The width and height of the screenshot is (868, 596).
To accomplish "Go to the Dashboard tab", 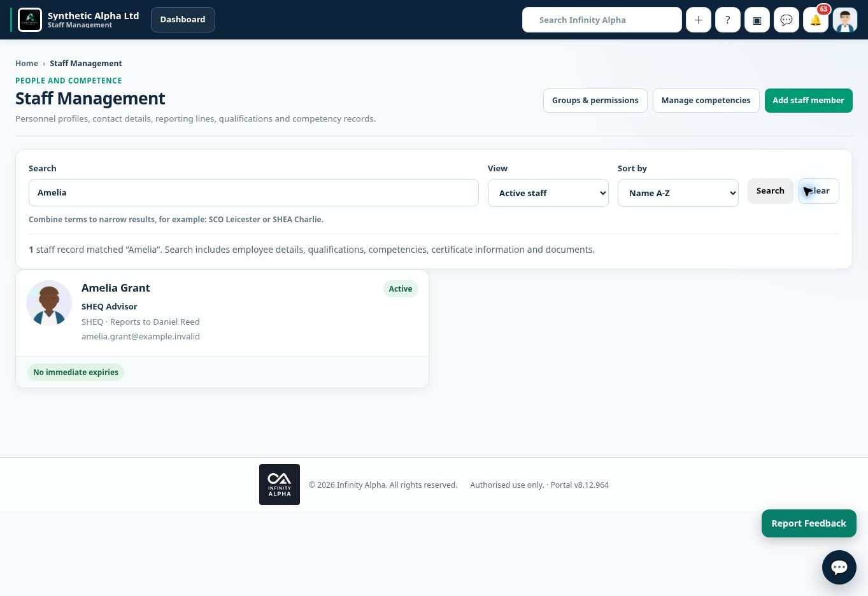I will pyautogui.click(x=183, y=20).
